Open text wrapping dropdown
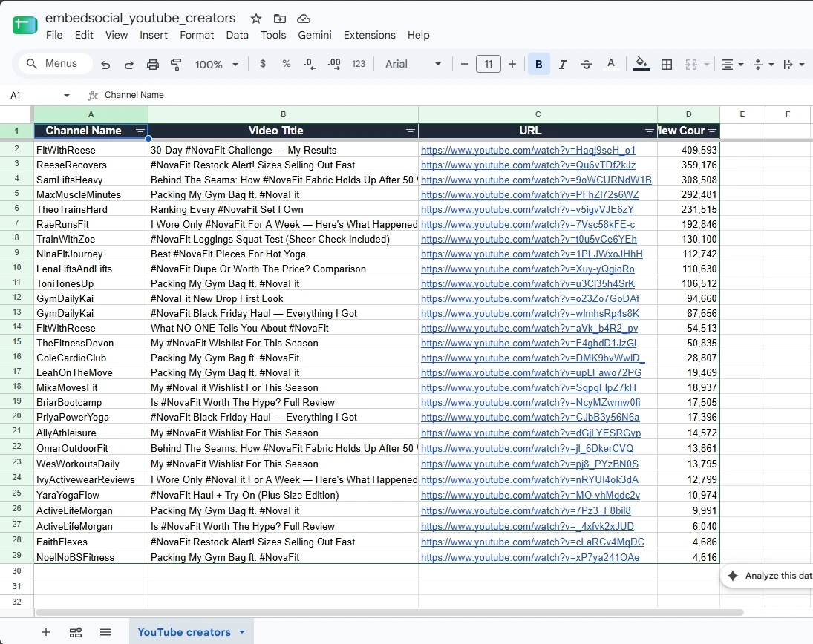Viewport: 813px width, 644px height. tap(793, 65)
